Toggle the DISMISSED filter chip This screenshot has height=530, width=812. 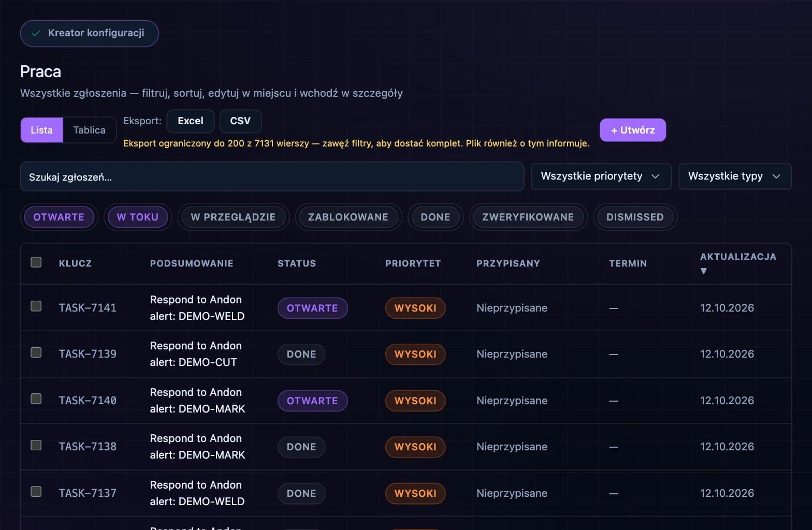click(635, 217)
